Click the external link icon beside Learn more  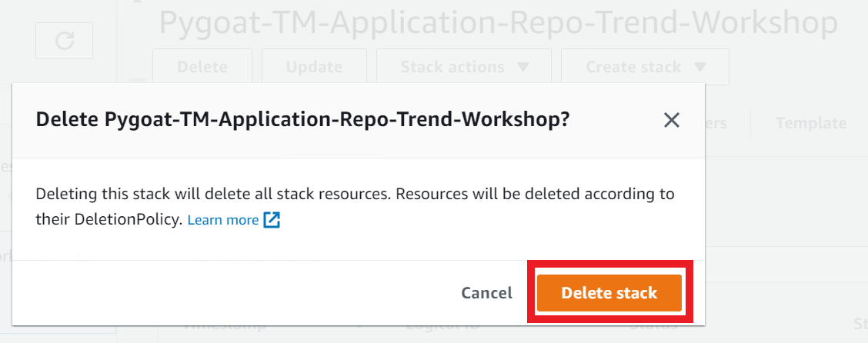tap(272, 220)
